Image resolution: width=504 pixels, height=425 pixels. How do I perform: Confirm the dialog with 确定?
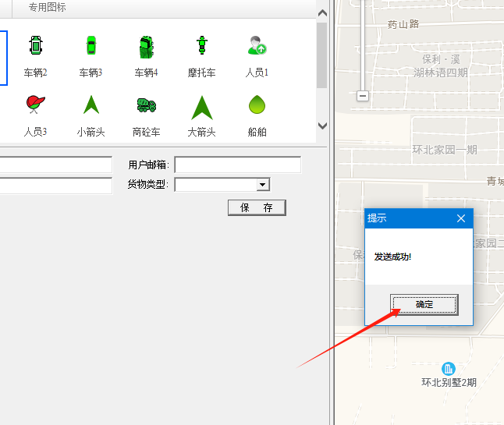pyautogui.click(x=424, y=304)
